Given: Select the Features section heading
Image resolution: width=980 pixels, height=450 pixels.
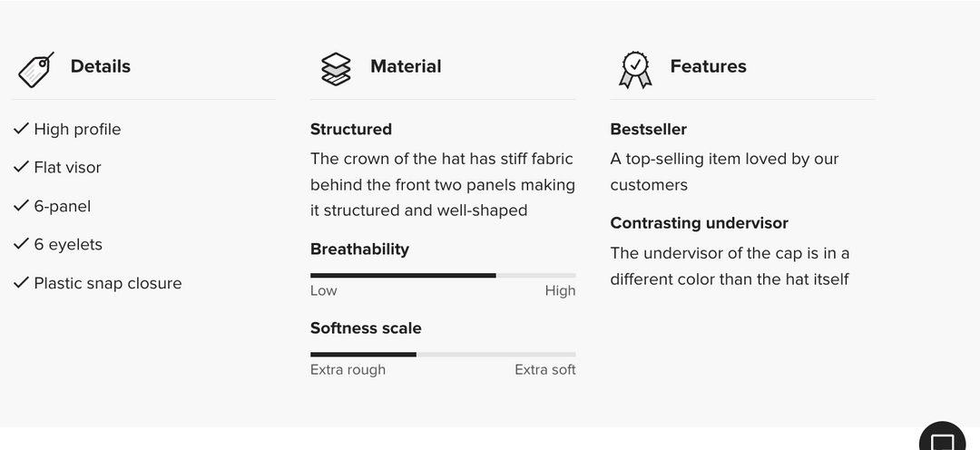Looking at the screenshot, I should [708, 66].
